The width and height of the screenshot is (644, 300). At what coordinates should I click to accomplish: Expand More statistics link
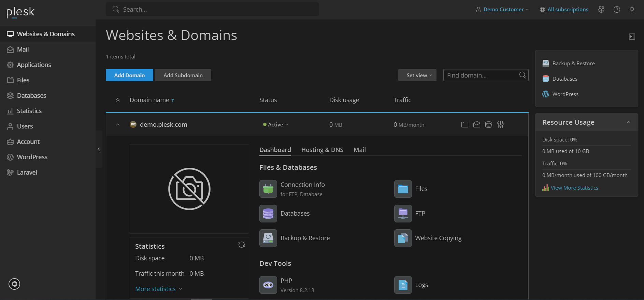[x=159, y=289]
